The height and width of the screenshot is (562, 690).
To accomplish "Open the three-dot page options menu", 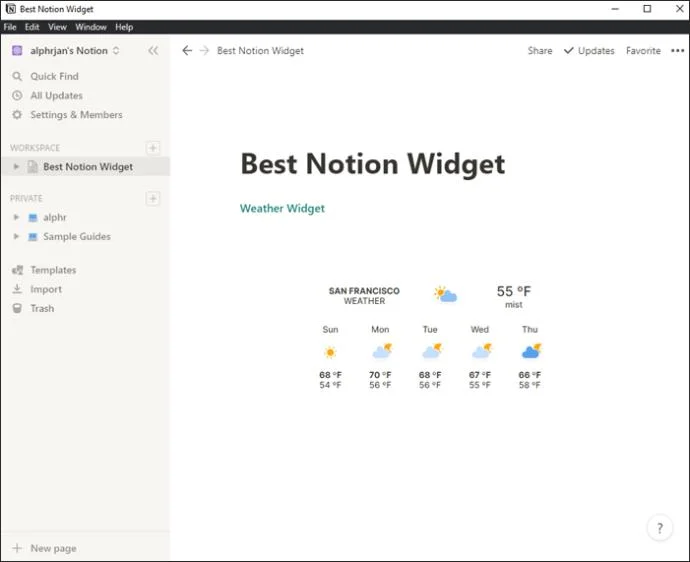I will pyautogui.click(x=677, y=51).
